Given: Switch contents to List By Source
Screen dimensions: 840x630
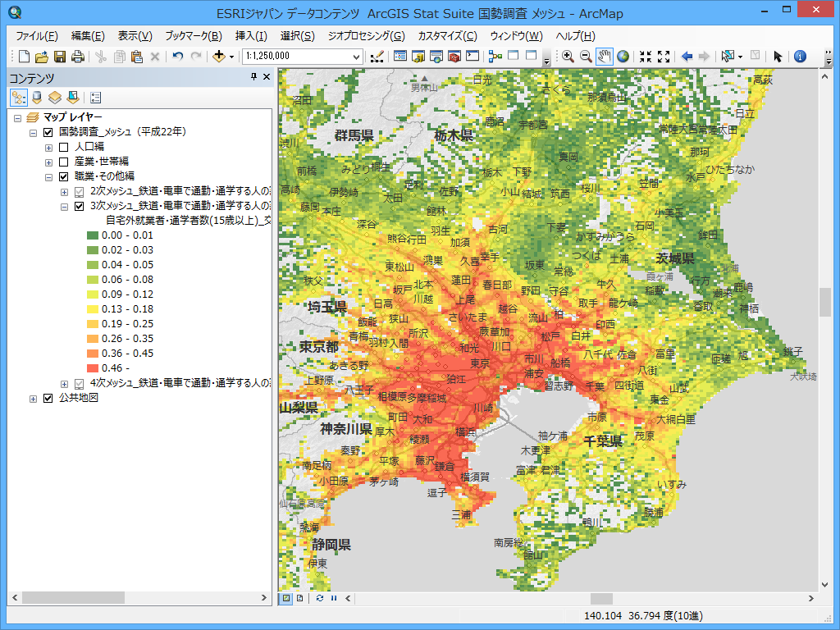Looking at the screenshot, I should tap(36, 97).
